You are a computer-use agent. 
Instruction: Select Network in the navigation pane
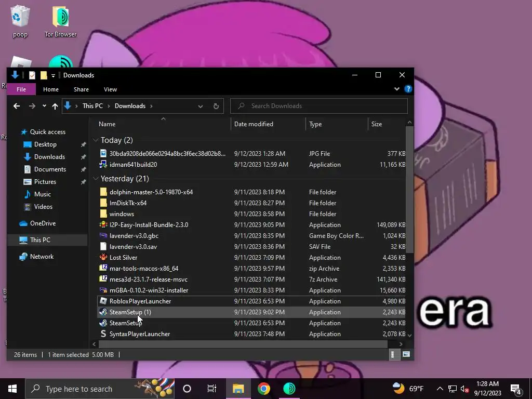pyautogui.click(x=42, y=257)
